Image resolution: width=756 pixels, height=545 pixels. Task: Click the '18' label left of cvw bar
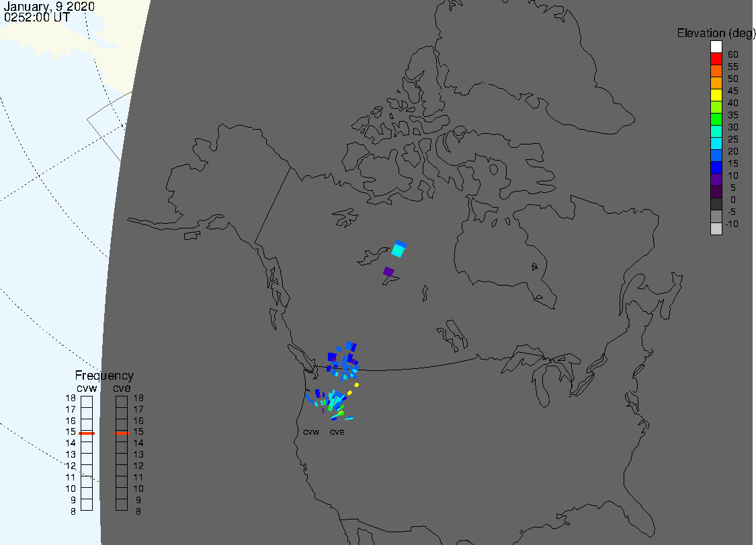click(x=71, y=399)
